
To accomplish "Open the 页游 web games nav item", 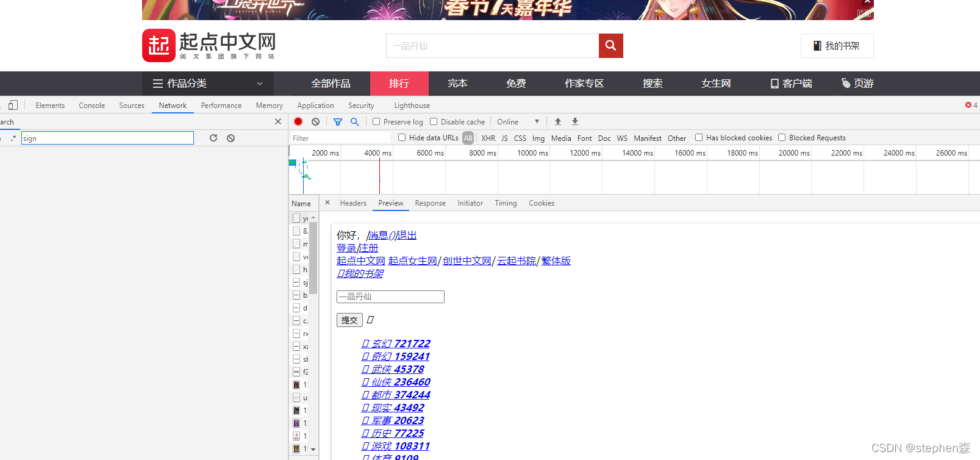I will [857, 84].
